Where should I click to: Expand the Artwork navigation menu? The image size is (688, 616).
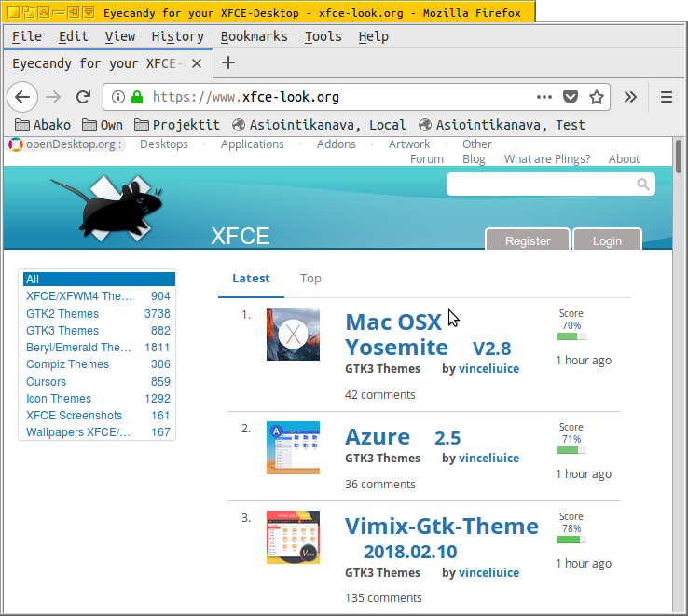tap(409, 144)
